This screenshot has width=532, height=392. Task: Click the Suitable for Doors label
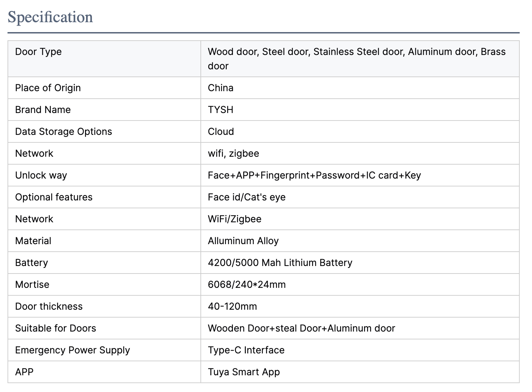pyautogui.click(x=56, y=328)
